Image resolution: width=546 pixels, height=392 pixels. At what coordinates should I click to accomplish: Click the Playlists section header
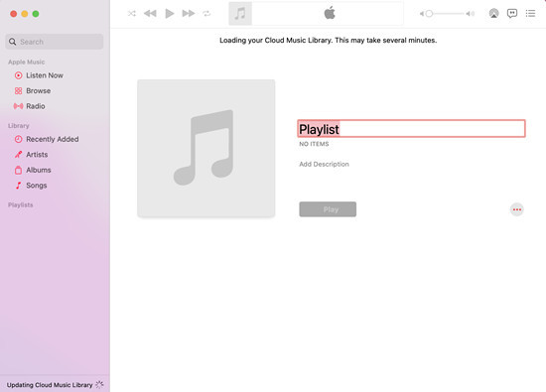pos(21,205)
